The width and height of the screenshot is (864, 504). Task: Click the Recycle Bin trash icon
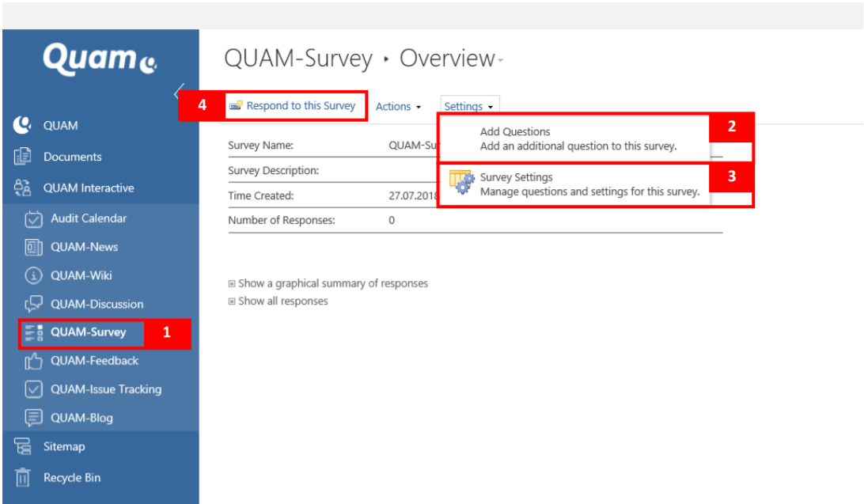tap(23, 478)
